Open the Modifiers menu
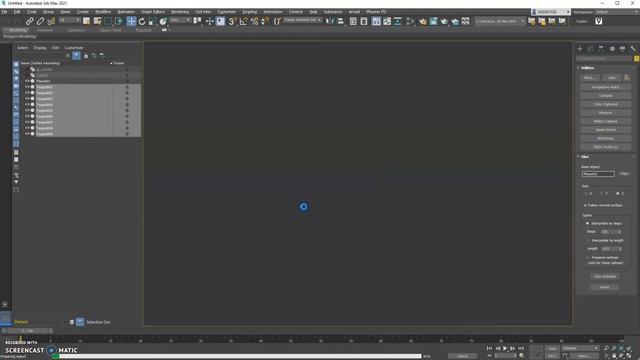This screenshot has width=640, height=360. pyautogui.click(x=103, y=12)
